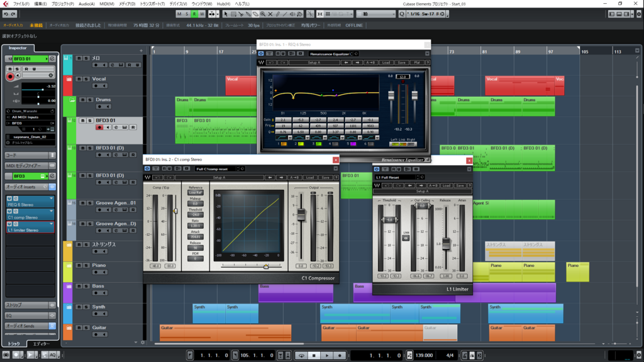Click next preset arrow in C1 Compressor
Viewport: 644px width, 362px height.
point(281,177)
